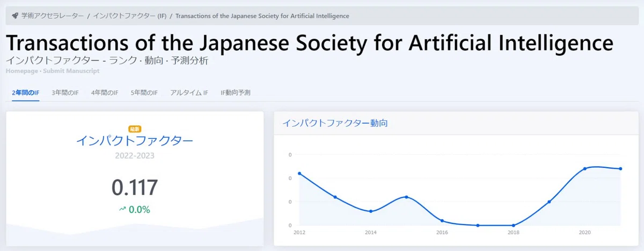
Task: Click the 2014 data point on chart
Action: pos(371,211)
